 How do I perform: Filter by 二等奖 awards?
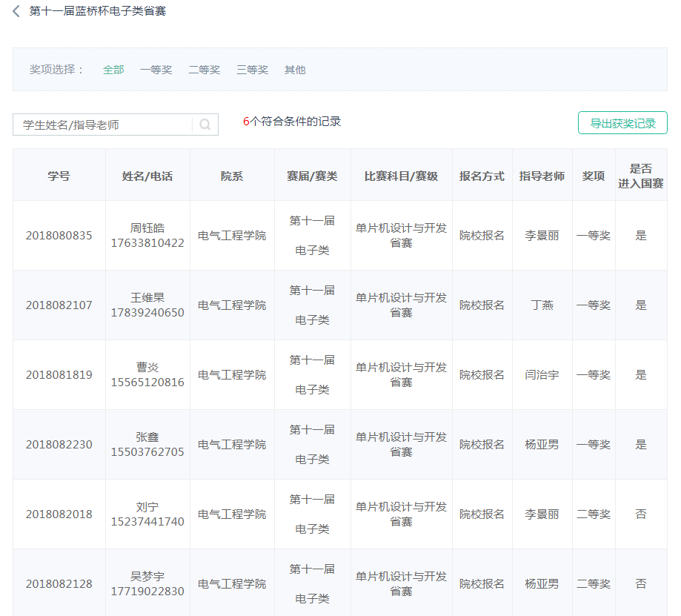[x=204, y=70]
